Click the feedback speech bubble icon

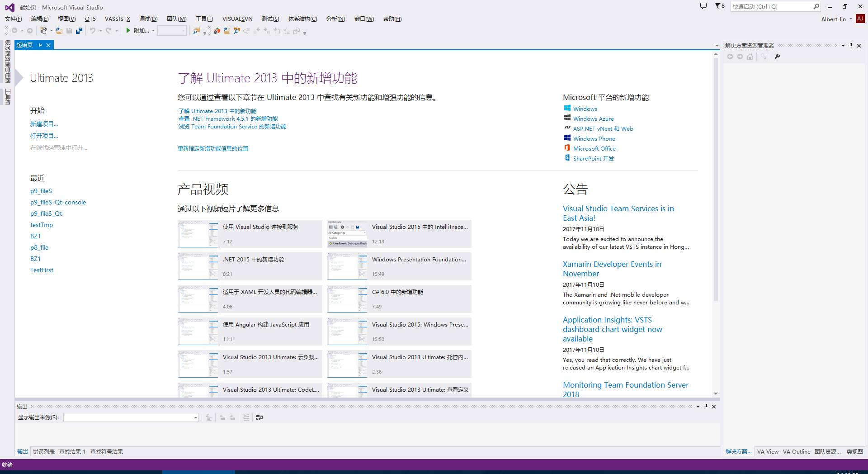[703, 6]
